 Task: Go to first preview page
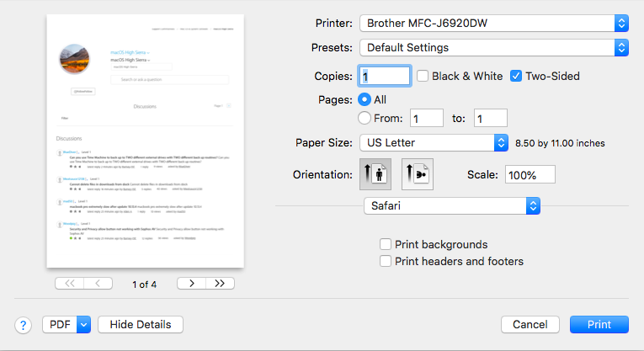click(69, 284)
